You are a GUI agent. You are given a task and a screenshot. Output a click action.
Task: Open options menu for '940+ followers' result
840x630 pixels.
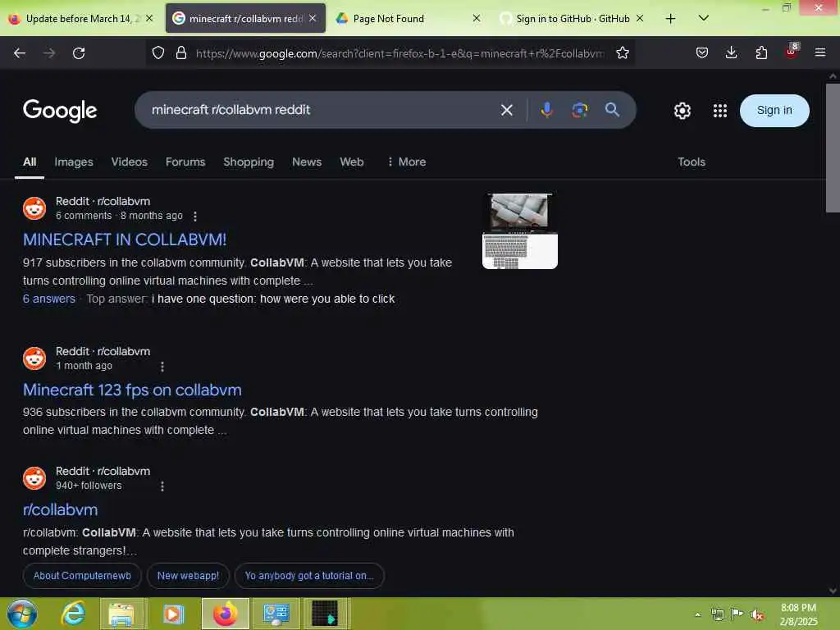pyautogui.click(x=162, y=486)
